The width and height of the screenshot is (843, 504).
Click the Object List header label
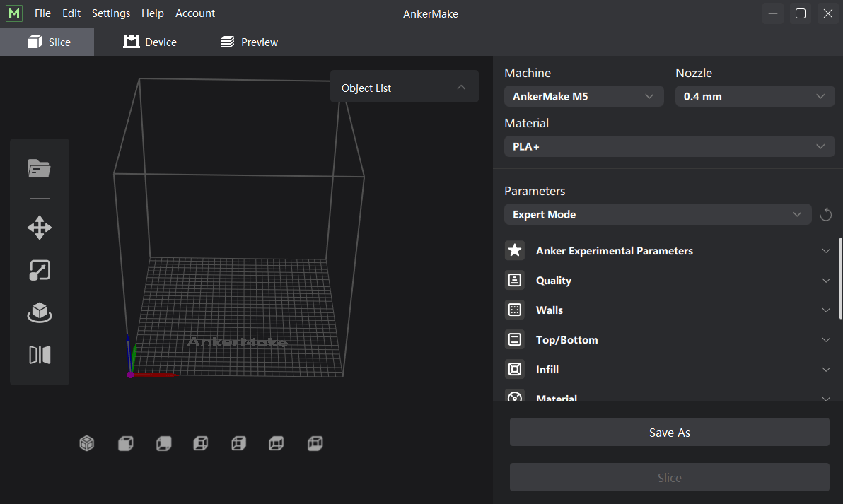[366, 88]
